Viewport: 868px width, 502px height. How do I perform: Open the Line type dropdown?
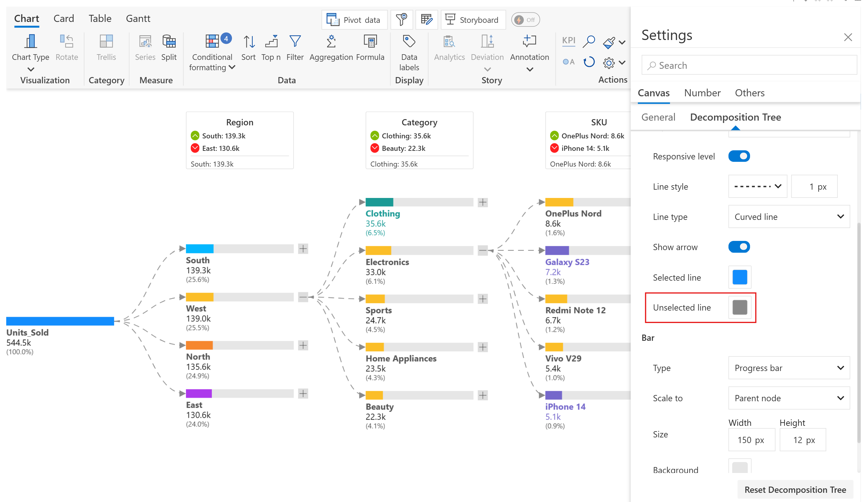[789, 217]
